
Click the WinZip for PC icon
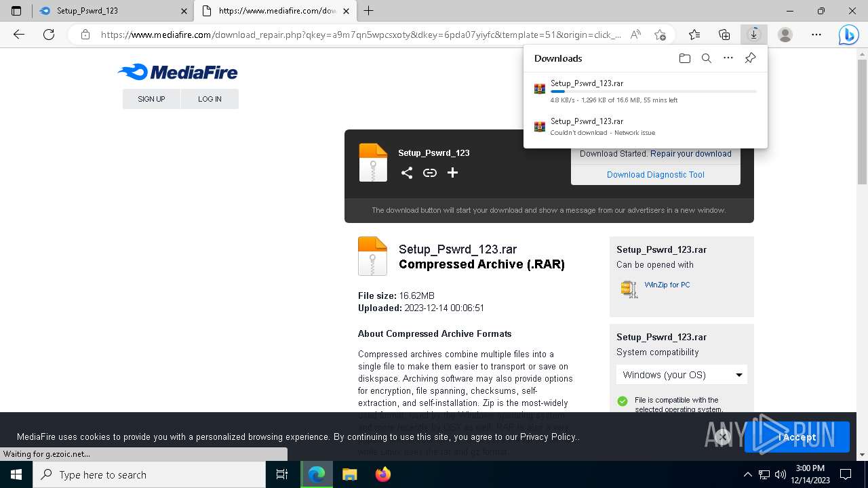click(629, 289)
